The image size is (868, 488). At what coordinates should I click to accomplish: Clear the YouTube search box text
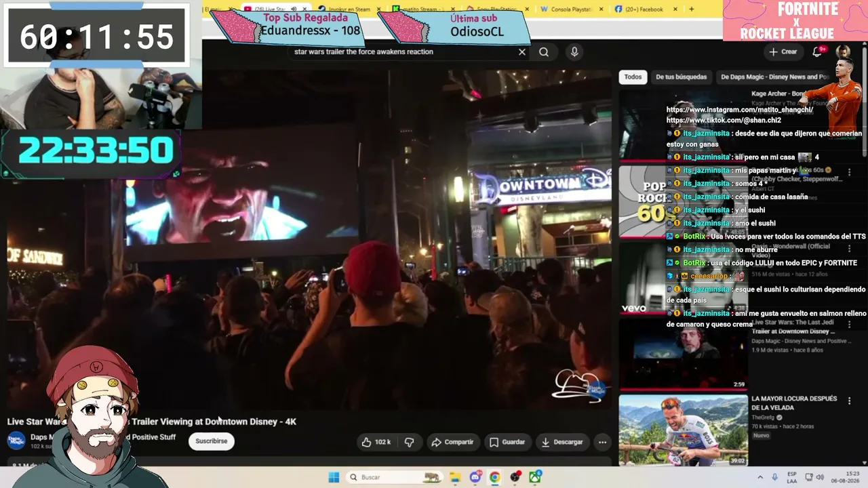pos(522,52)
